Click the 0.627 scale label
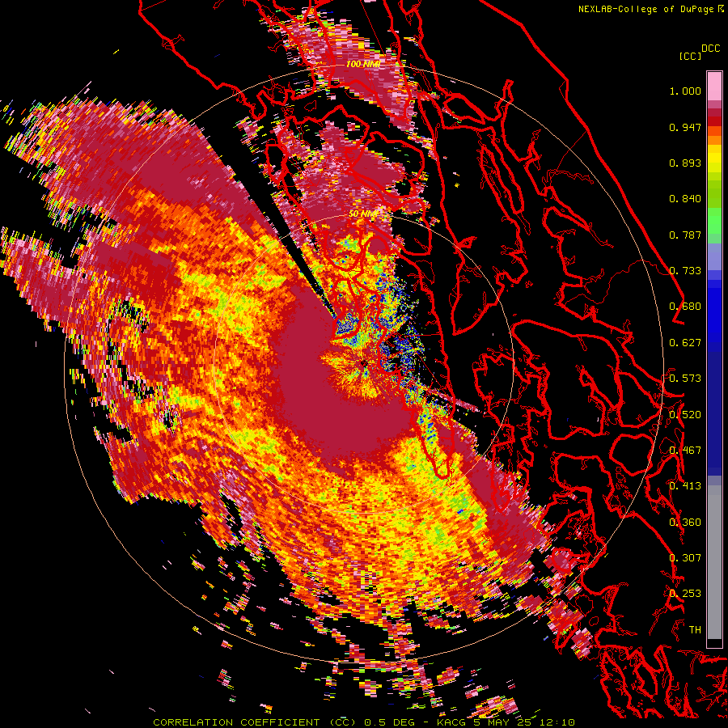This screenshot has width=728, height=728. click(685, 343)
